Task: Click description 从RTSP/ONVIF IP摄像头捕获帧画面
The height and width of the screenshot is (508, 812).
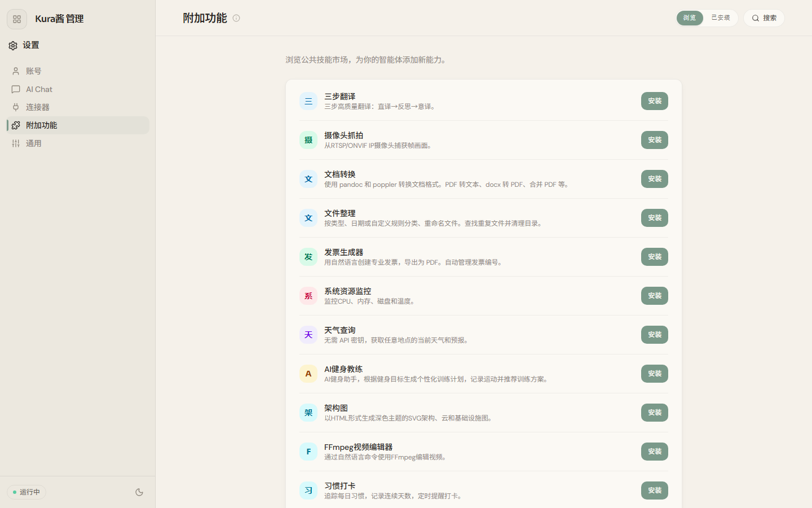Action: (379, 146)
